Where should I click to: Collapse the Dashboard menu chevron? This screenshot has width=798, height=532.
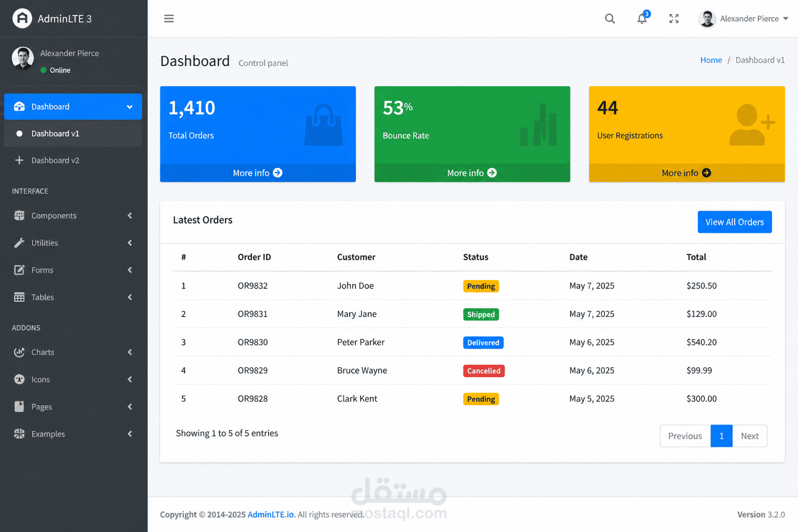tap(129, 107)
